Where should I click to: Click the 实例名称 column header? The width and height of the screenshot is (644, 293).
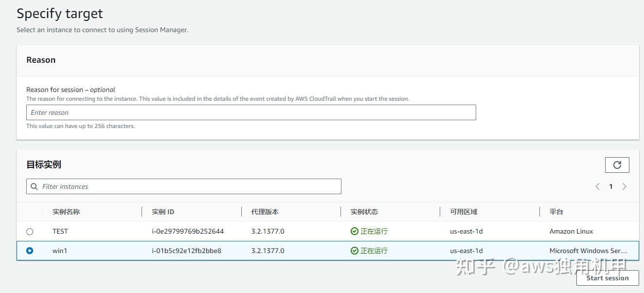[65, 212]
